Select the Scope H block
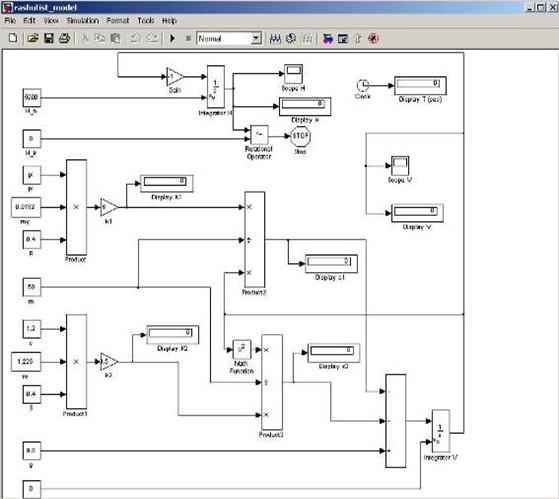Image resolution: width=559 pixels, height=499 pixels. coord(293,74)
